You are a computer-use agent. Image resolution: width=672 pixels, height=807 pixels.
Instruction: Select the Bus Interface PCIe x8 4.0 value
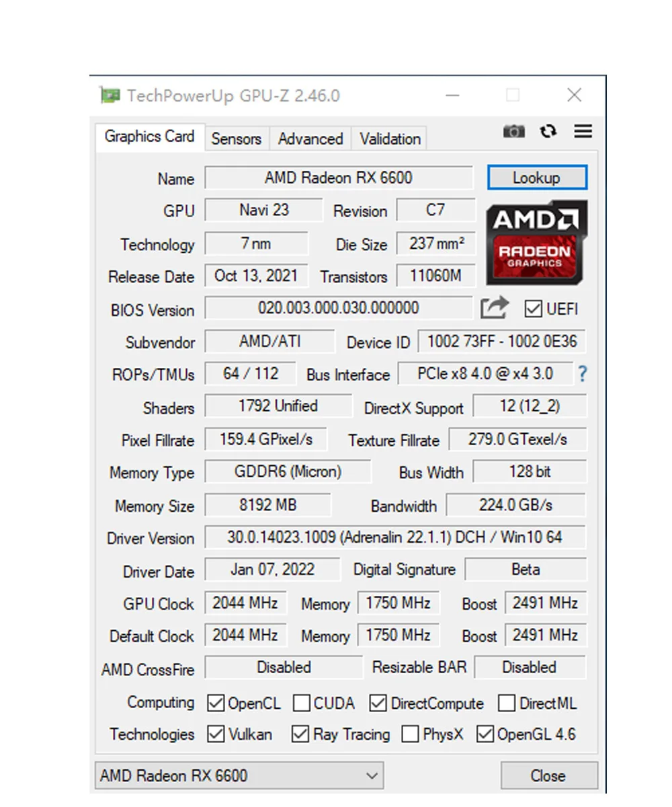485,373
